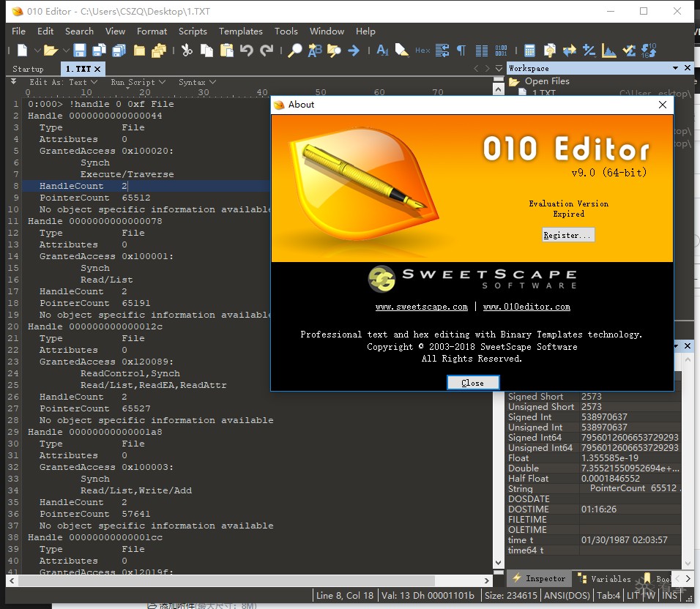700x609 pixels.
Task: Click the Hex Operations (+/-) icon
Action: (x=589, y=51)
